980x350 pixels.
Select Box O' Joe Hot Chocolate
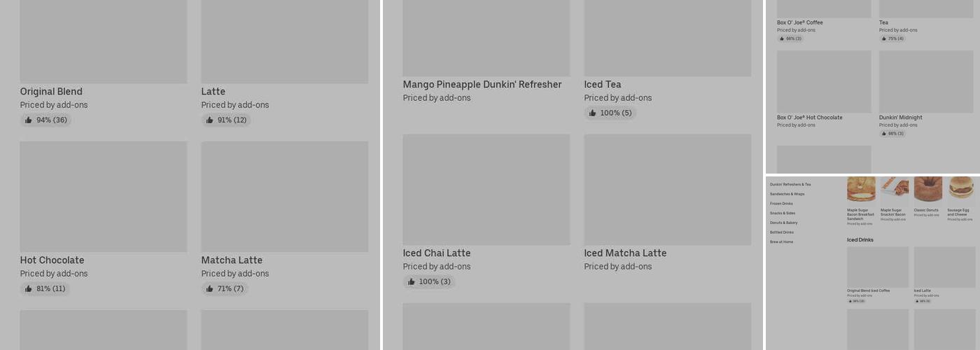(824, 82)
